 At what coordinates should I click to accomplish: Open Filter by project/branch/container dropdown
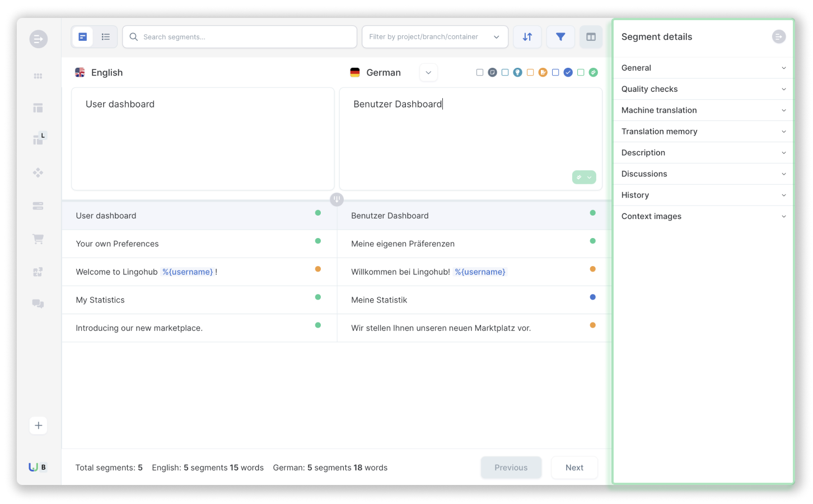point(435,37)
